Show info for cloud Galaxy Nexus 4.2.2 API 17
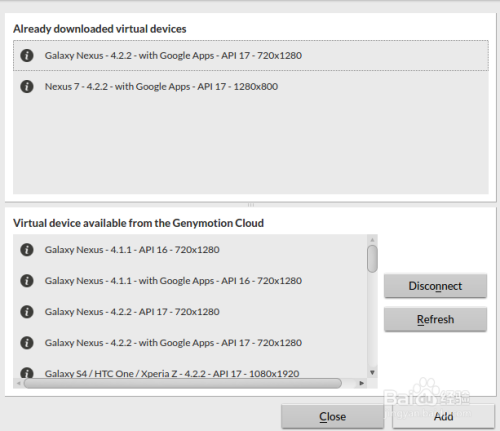Viewport: 500px width, 431px height. tap(27, 312)
